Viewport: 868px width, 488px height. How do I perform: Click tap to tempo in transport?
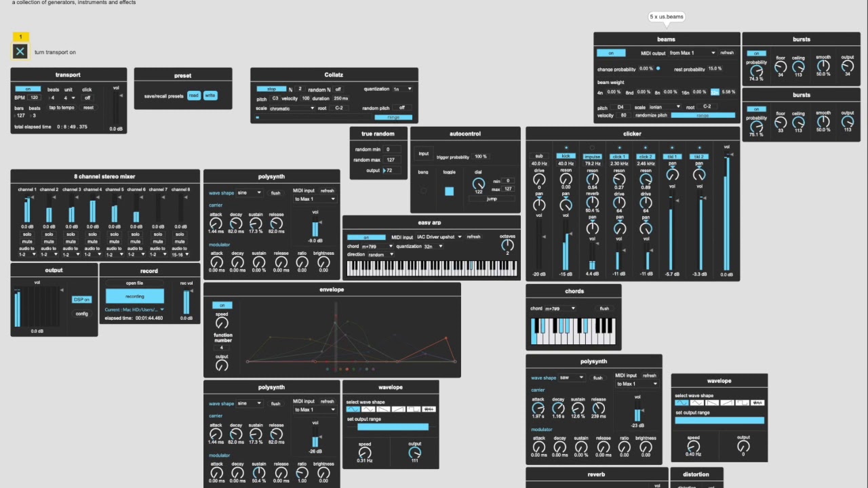tap(62, 108)
